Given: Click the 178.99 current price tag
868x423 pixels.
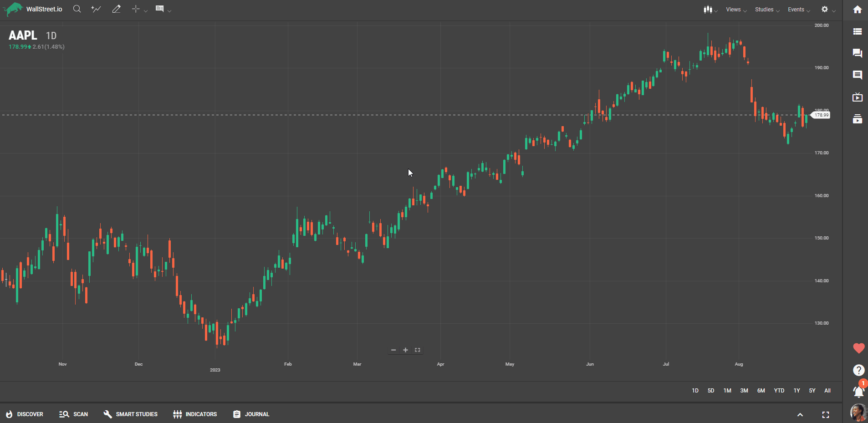Looking at the screenshot, I should click(822, 115).
